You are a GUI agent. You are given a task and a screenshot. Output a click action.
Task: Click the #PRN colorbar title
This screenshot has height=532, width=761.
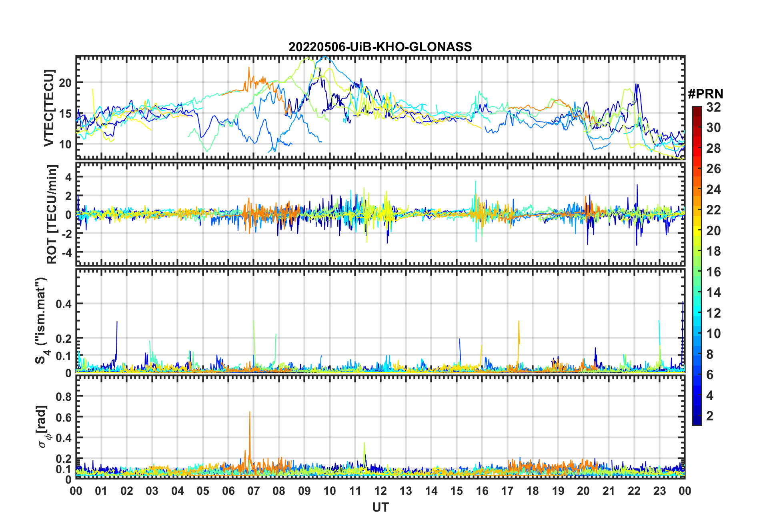pos(705,94)
